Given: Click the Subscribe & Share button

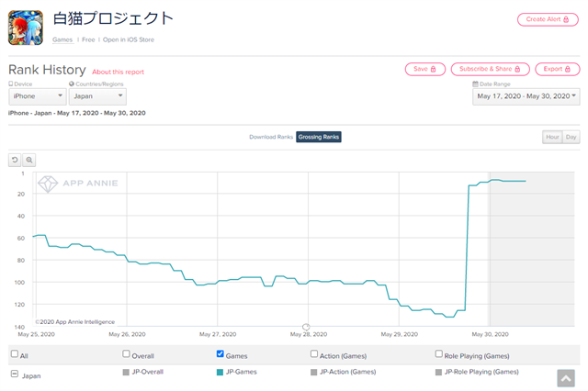Looking at the screenshot, I should tap(490, 69).
